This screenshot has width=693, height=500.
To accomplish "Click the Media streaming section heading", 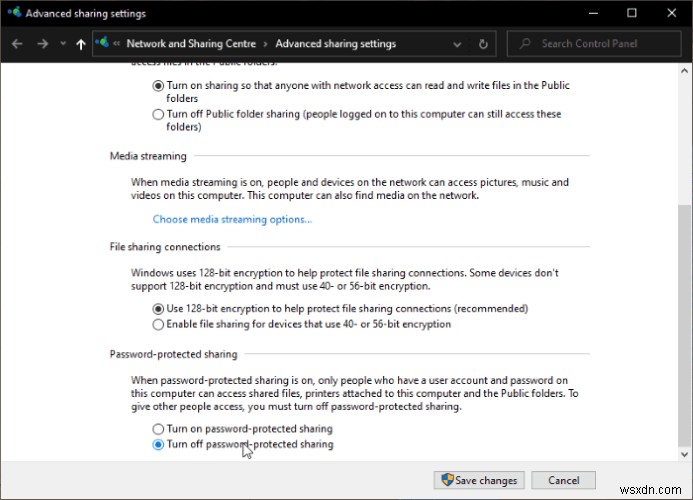I will [148, 156].
